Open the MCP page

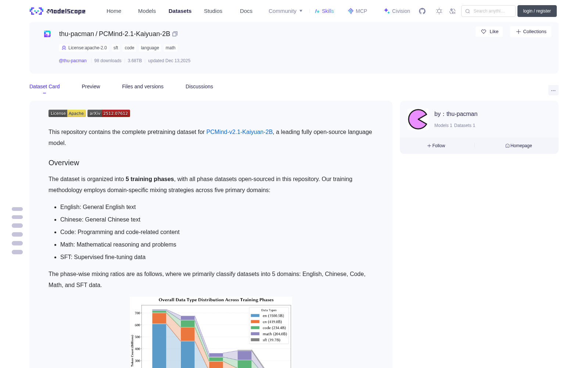coord(358,11)
